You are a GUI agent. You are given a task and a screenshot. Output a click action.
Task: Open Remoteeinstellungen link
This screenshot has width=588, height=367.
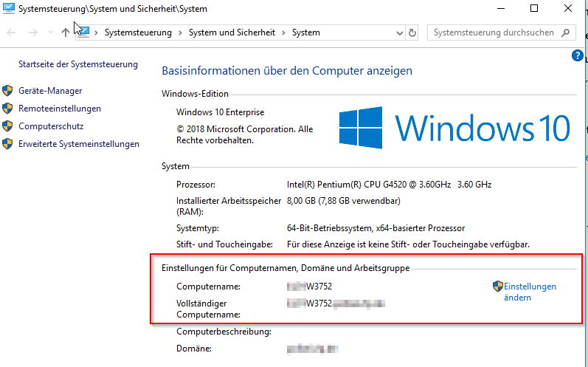point(60,109)
